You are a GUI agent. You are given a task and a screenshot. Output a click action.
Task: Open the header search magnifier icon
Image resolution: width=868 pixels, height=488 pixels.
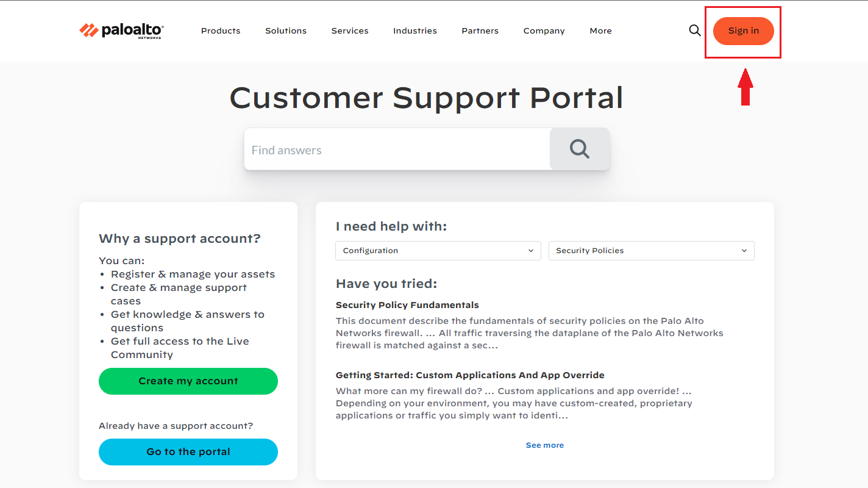click(694, 30)
